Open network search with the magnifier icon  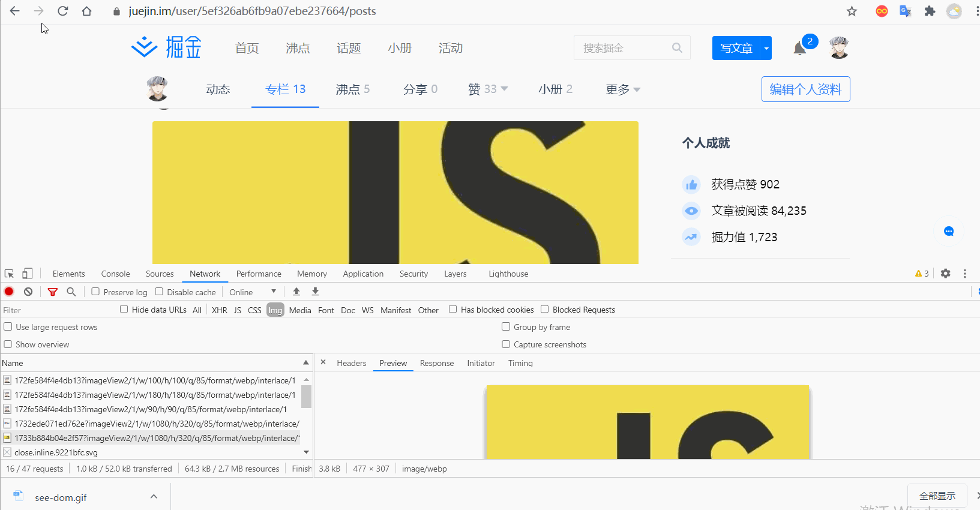coord(71,292)
